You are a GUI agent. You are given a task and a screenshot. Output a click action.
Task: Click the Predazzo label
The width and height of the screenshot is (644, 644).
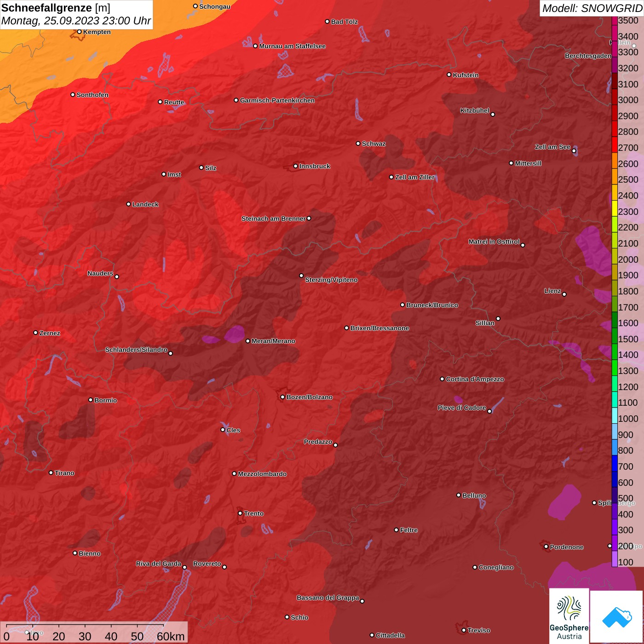318,442
